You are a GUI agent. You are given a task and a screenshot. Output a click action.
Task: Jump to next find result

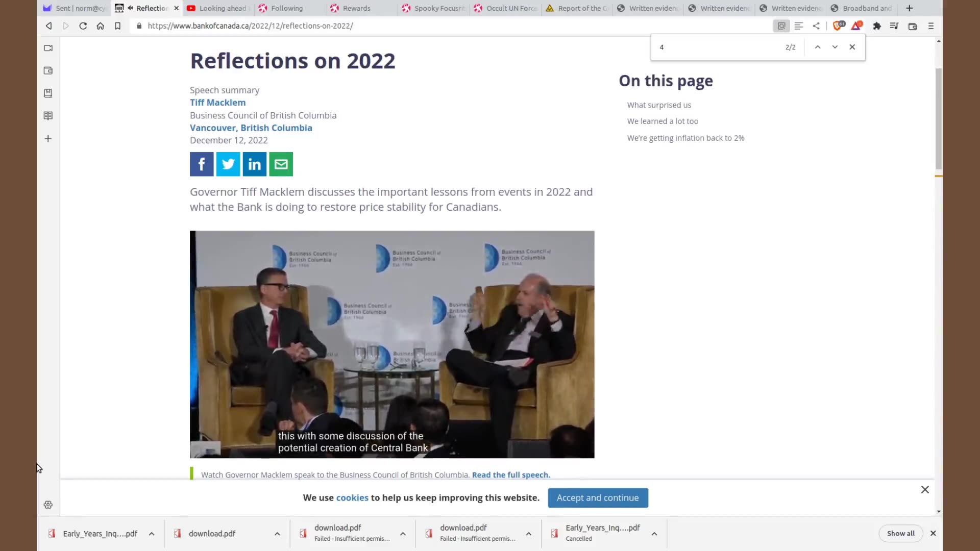(835, 47)
